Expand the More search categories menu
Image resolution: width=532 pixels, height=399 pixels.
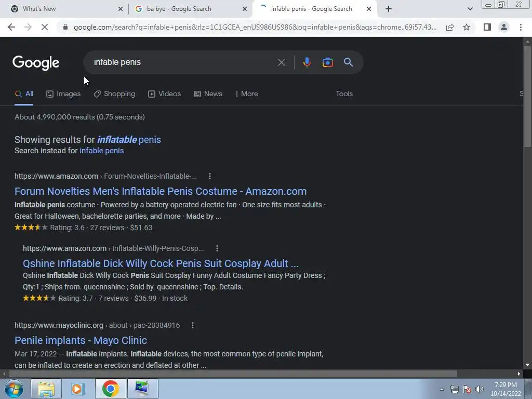click(246, 94)
